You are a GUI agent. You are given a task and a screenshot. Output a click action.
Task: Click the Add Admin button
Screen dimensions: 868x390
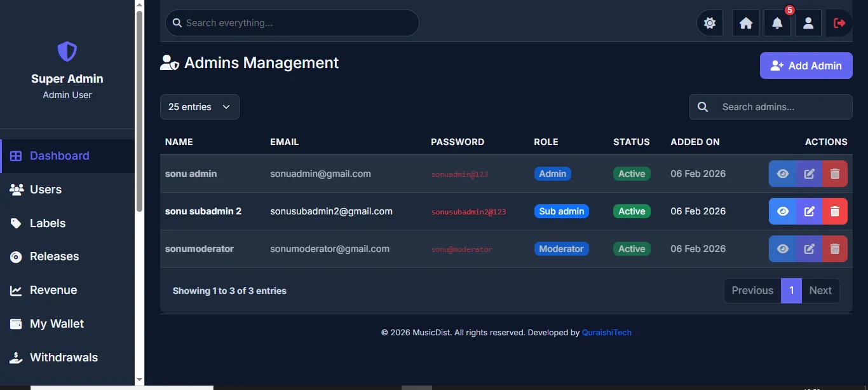point(806,66)
